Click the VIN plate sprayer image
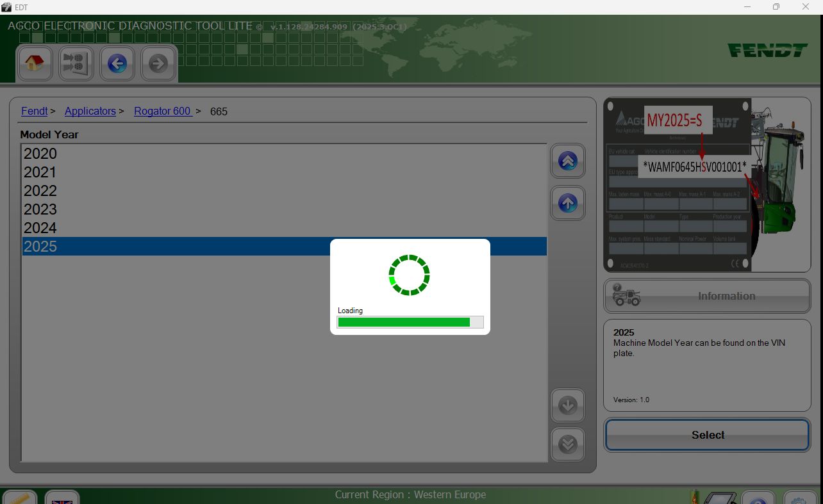The width and height of the screenshot is (823, 504). [x=707, y=184]
